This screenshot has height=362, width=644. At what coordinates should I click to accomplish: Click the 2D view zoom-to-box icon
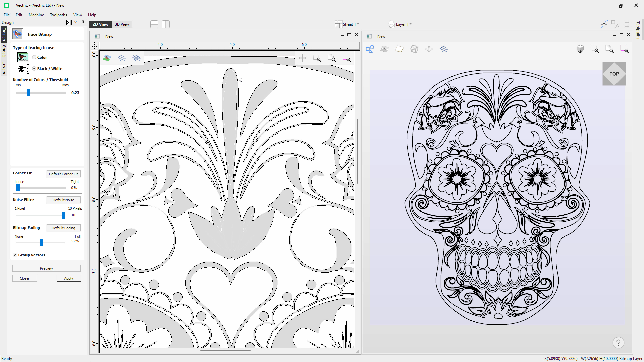click(317, 58)
